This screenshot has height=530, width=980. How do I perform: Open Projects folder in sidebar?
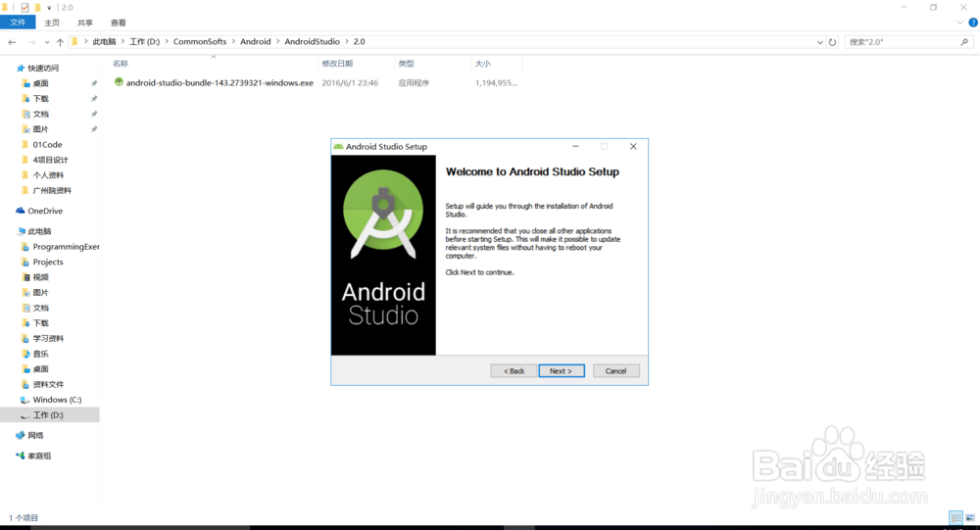(48, 262)
